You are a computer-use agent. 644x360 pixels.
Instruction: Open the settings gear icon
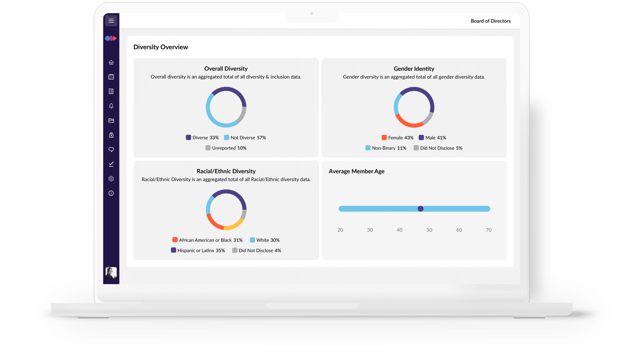point(111,179)
